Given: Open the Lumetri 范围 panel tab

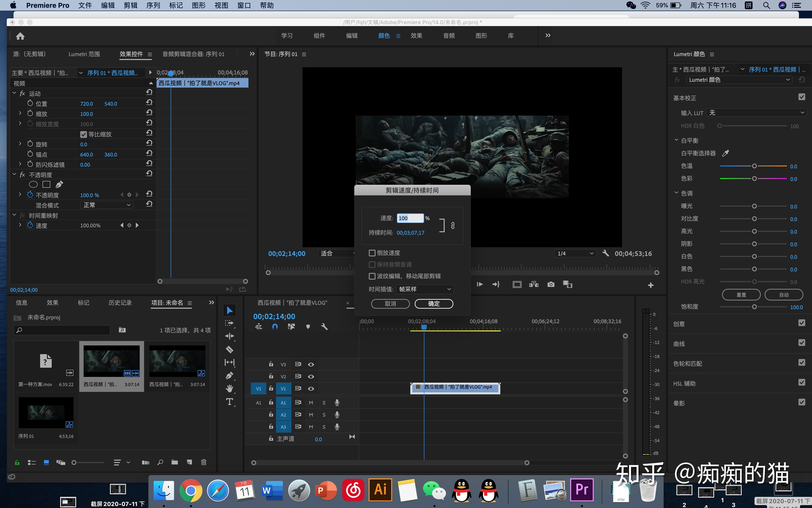Looking at the screenshot, I should [84, 54].
